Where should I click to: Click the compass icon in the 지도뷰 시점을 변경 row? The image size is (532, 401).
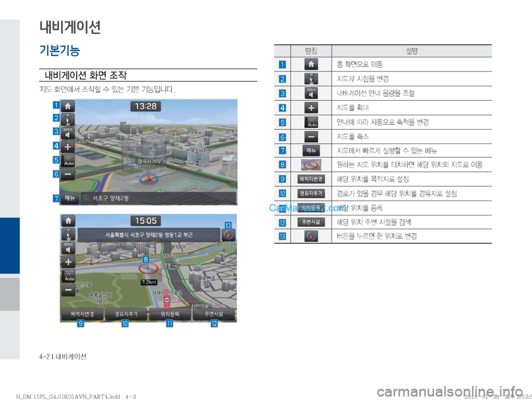311,79
